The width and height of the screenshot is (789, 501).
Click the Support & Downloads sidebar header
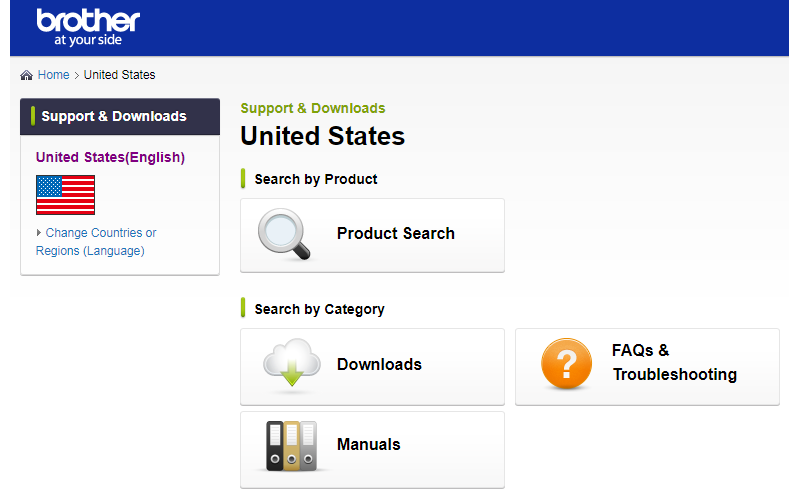coord(120,117)
